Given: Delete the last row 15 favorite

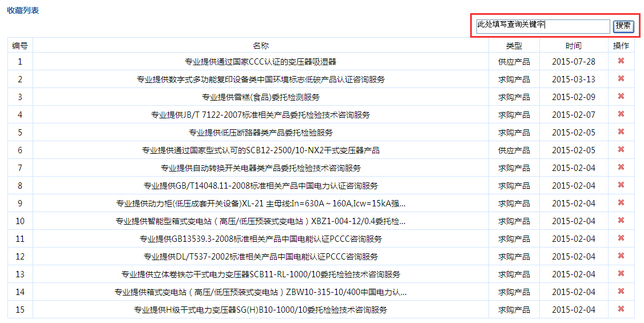Looking at the screenshot, I should click(621, 309).
